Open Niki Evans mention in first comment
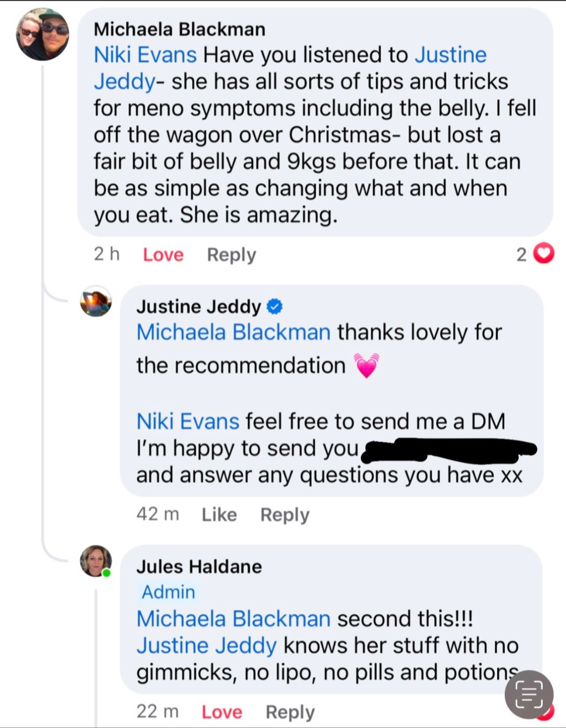Image resolution: width=566 pixels, height=728 pixels. pos(145,55)
